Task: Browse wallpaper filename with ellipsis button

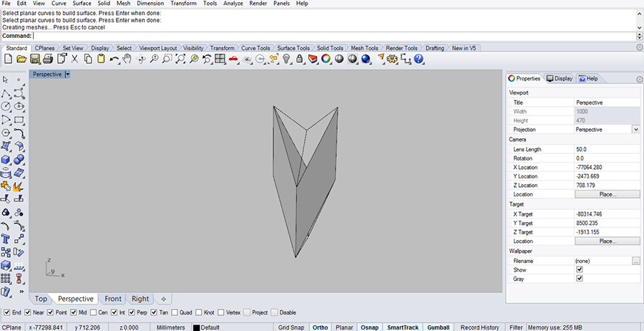Action: 636,261
